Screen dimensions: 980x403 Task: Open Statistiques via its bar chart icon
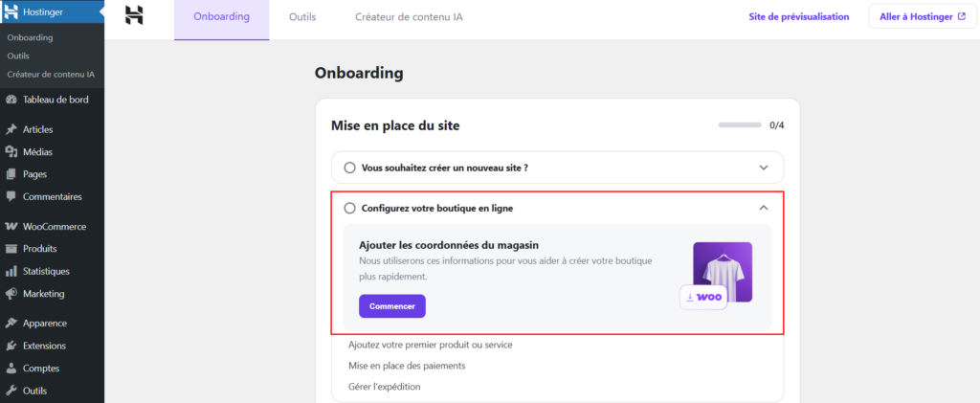11,271
